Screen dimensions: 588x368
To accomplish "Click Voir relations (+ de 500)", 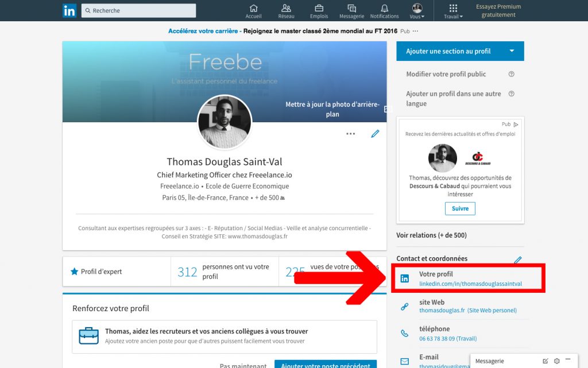I will click(x=431, y=235).
